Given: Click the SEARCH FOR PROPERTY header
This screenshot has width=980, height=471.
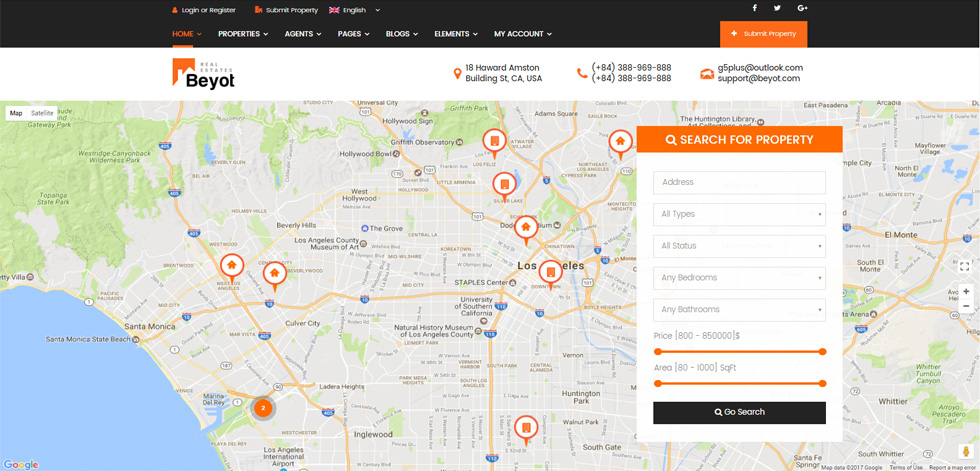Looking at the screenshot, I should (739, 139).
